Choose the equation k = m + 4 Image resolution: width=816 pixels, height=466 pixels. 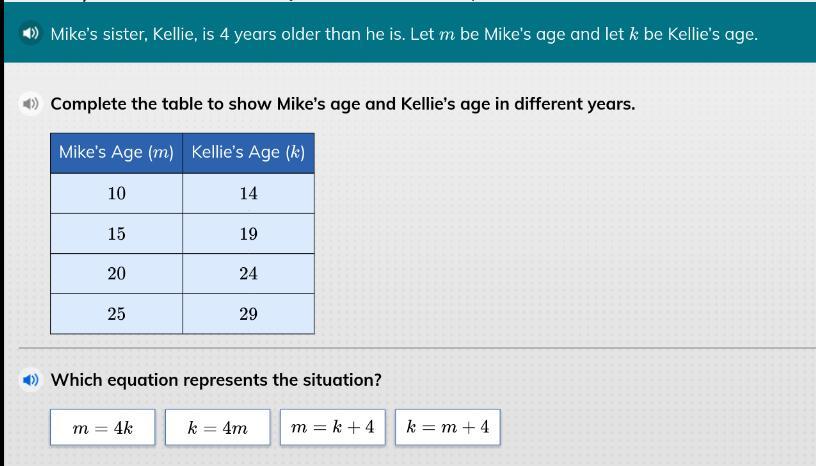tap(447, 427)
